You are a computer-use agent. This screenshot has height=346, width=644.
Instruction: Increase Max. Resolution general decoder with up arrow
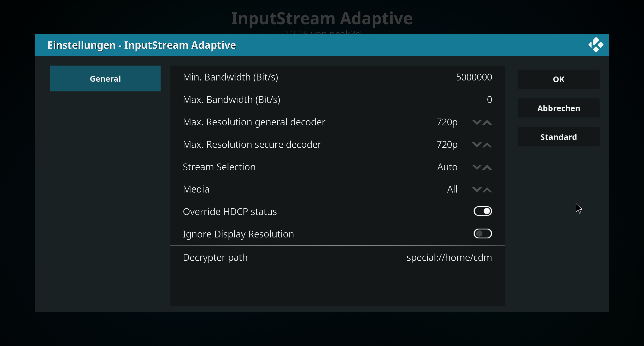tap(487, 122)
